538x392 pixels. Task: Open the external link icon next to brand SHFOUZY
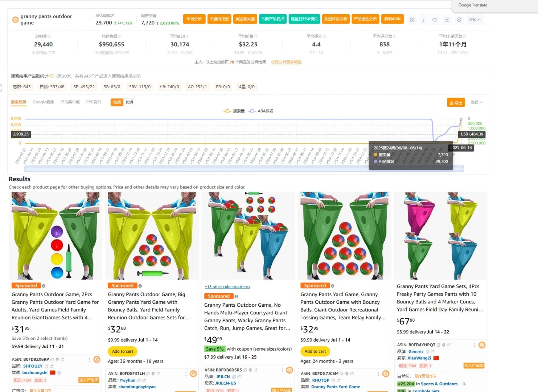coord(52,366)
